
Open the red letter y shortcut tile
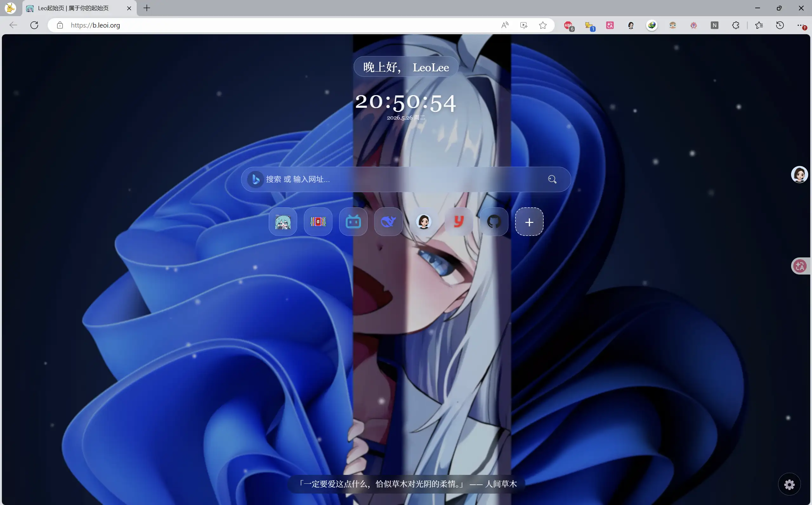point(459,222)
